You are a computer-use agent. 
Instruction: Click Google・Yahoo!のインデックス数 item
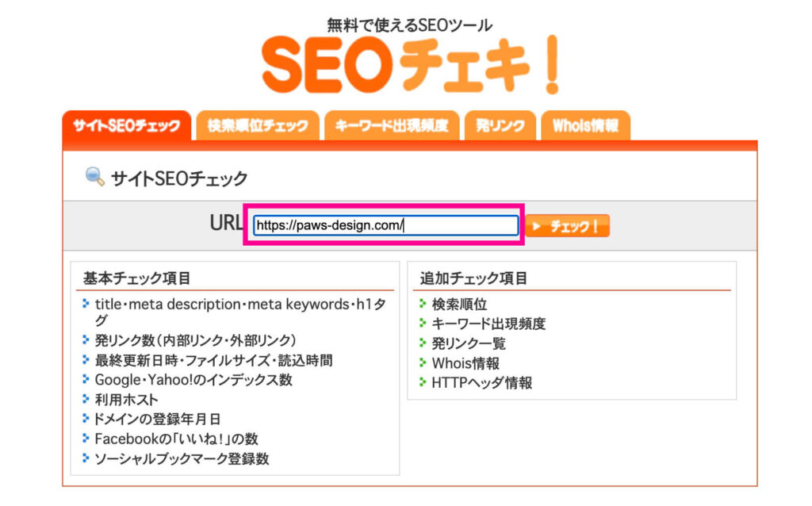193,380
